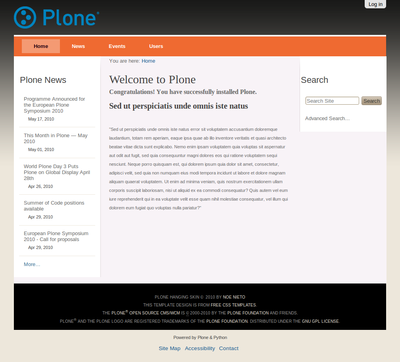Open the Accessibility link
400x362 pixels.
point(200,348)
